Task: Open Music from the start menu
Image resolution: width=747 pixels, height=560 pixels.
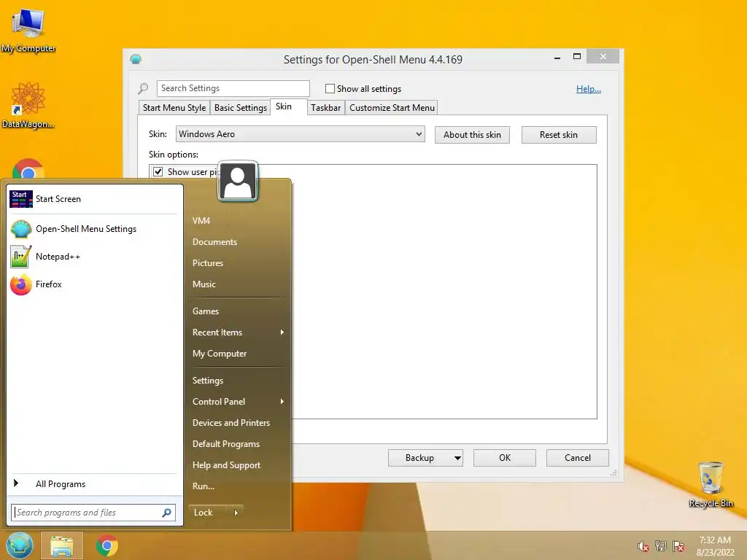Action: click(x=239, y=284)
